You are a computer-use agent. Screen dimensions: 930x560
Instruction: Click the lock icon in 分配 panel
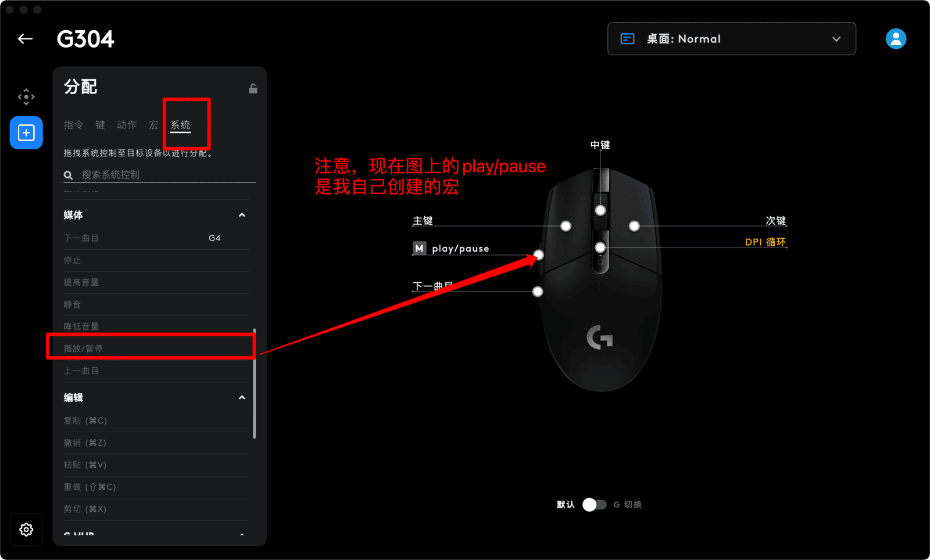click(x=253, y=88)
